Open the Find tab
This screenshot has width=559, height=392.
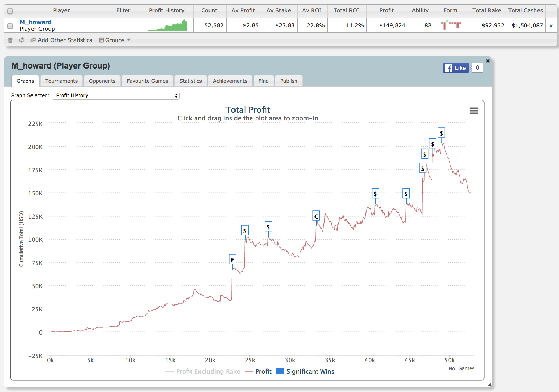tap(264, 81)
